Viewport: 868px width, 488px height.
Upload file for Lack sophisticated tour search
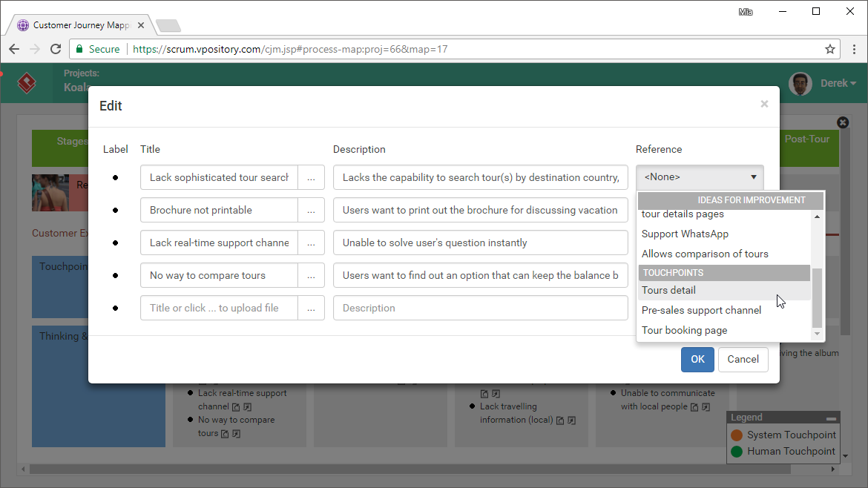[x=311, y=177]
